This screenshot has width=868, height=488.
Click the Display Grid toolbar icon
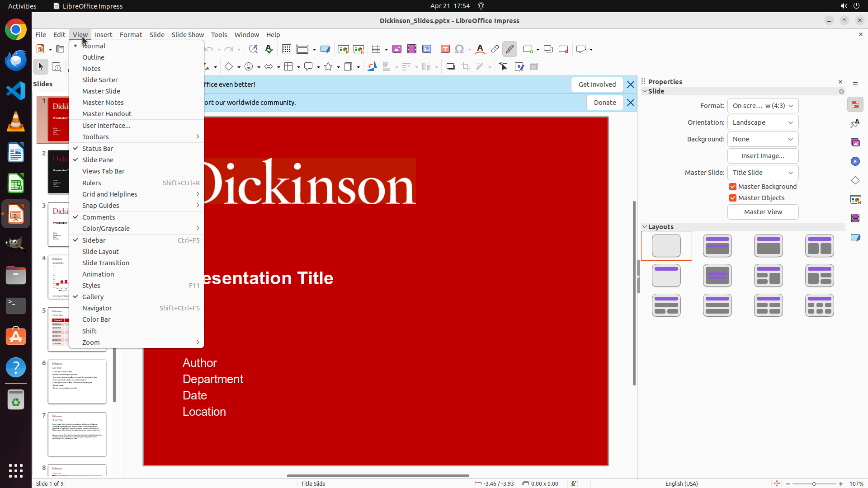click(287, 49)
